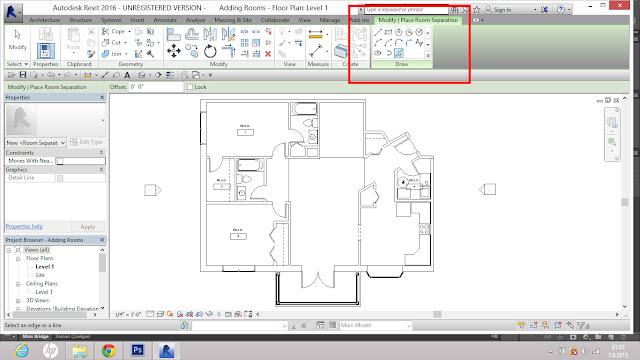Open the Revit application menu button
This screenshot has height=360, width=640.
13,13
